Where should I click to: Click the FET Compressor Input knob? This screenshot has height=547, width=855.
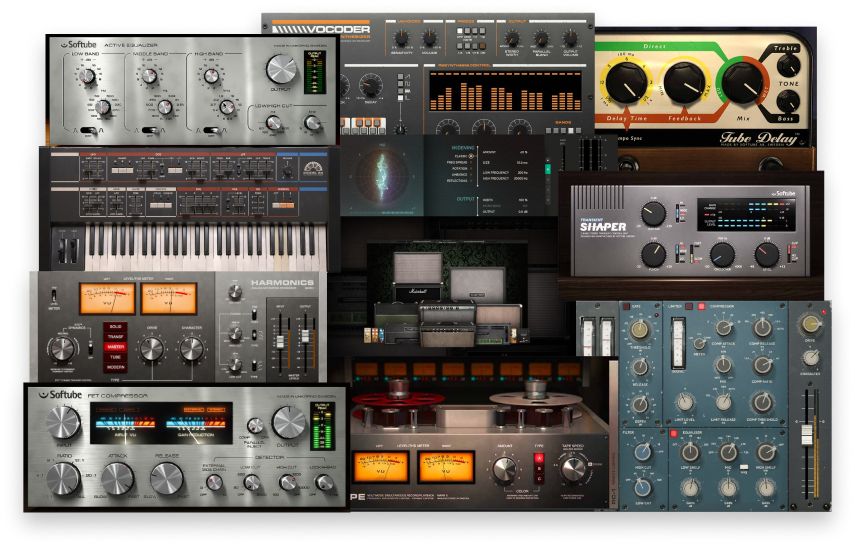point(63,421)
